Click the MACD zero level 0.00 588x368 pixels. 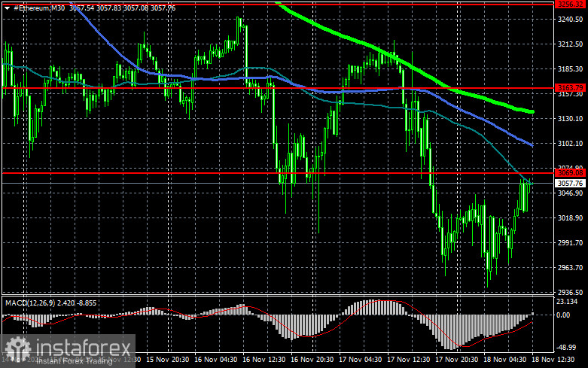coord(563,315)
